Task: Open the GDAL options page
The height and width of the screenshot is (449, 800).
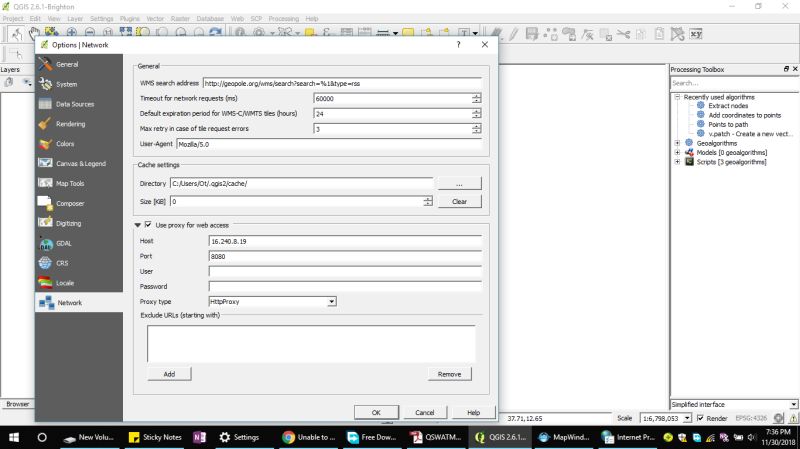Action: click(x=79, y=243)
